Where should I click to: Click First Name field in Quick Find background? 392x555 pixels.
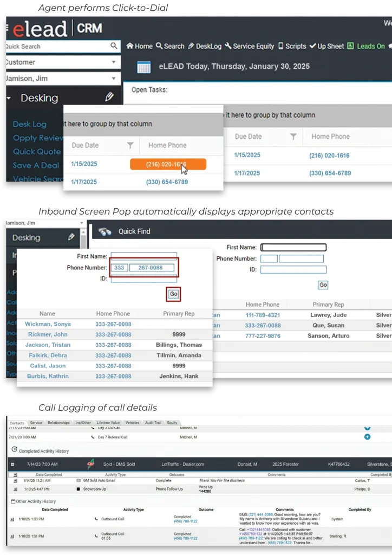pyautogui.click(x=293, y=247)
